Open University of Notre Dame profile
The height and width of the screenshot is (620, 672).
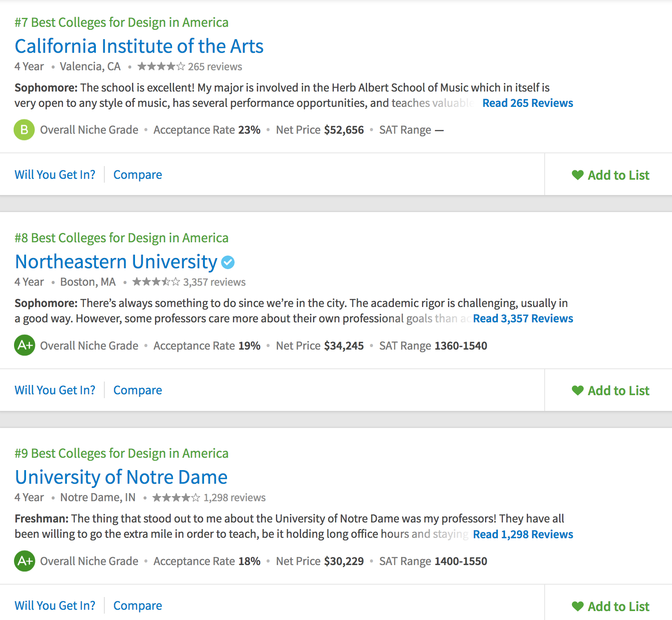(x=121, y=477)
